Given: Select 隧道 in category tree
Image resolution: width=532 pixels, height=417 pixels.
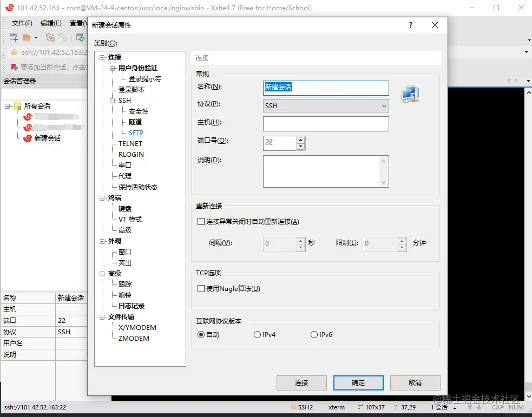Looking at the screenshot, I should coord(135,122).
